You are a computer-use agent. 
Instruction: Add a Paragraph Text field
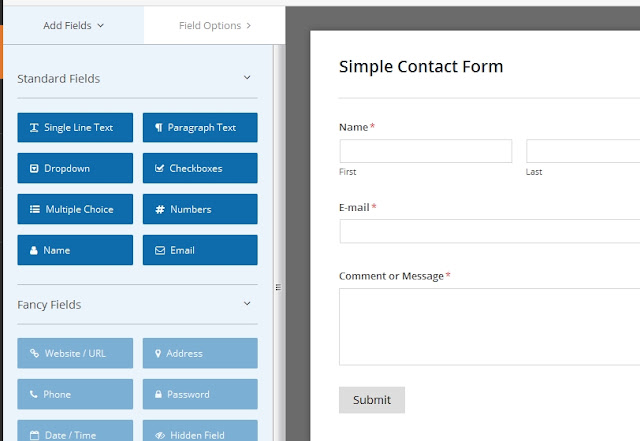[200, 127]
